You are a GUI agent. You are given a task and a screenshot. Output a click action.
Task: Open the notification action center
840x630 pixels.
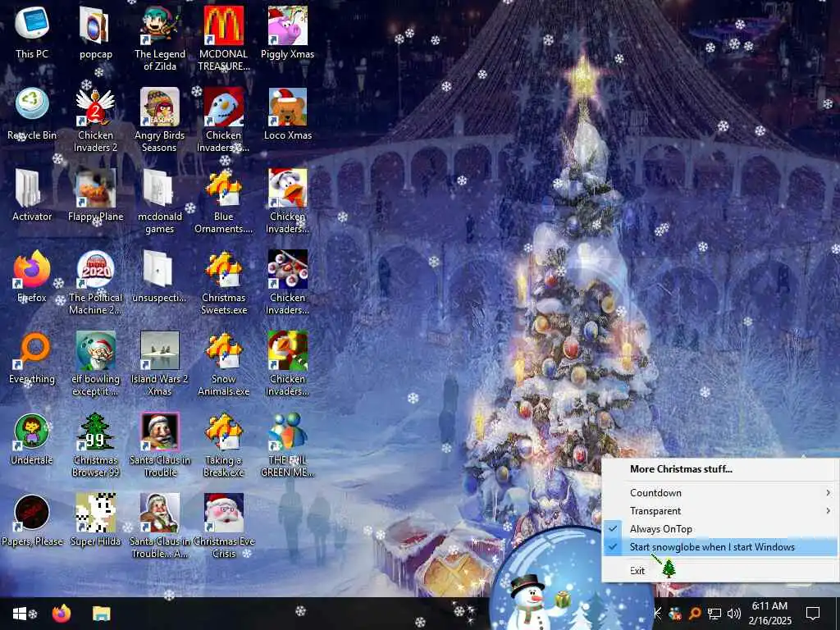pos(813,614)
